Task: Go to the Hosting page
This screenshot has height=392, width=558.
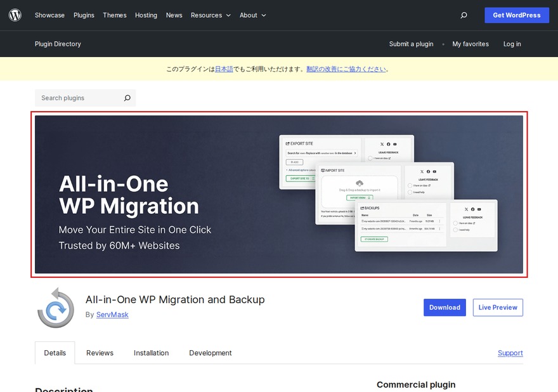Action: coord(146,15)
